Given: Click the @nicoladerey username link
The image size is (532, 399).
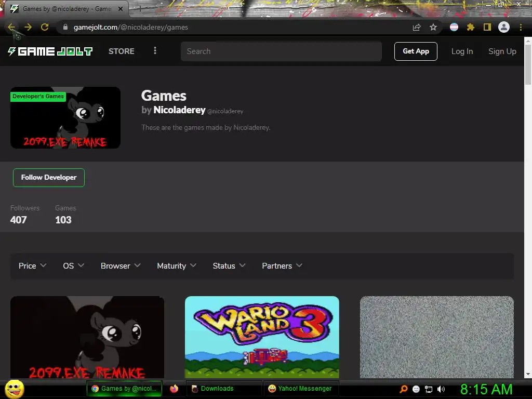Looking at the screenshot, I should [225, 111].
